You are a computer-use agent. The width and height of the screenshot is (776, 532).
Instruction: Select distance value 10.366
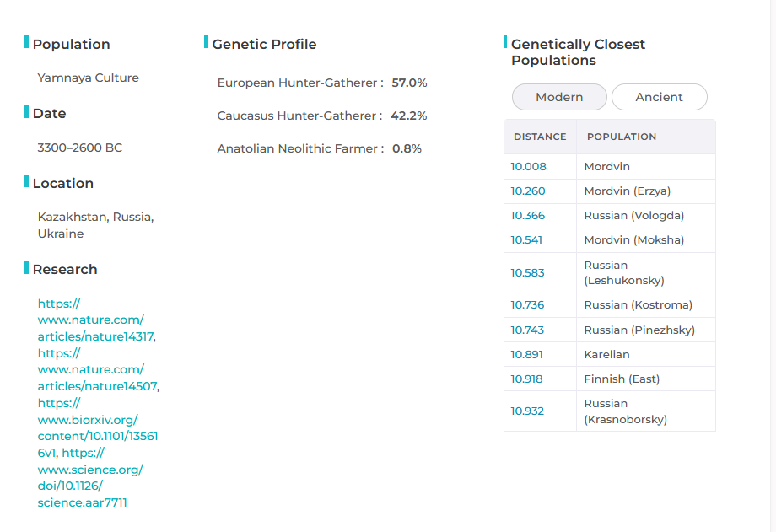click(528, 216)
